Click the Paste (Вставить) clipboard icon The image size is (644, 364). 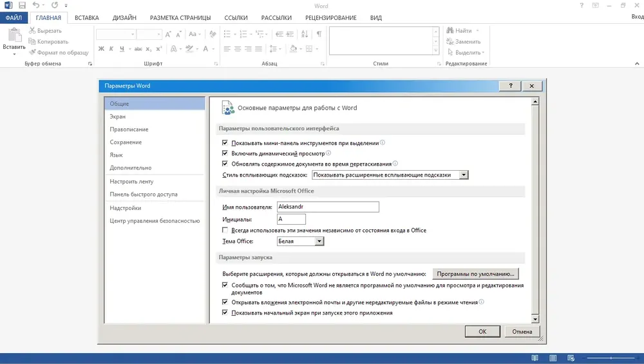click(x=14, y=35)
